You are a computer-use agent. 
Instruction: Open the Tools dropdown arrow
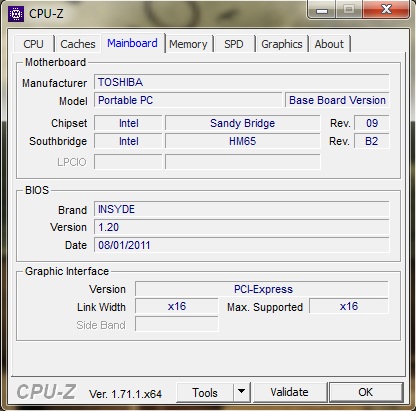[x=242, y=392]
